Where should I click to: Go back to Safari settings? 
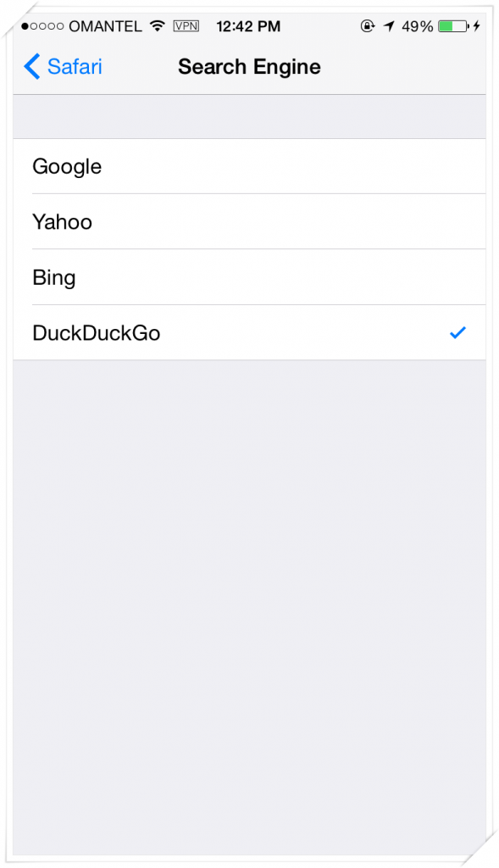pos(63,66)
